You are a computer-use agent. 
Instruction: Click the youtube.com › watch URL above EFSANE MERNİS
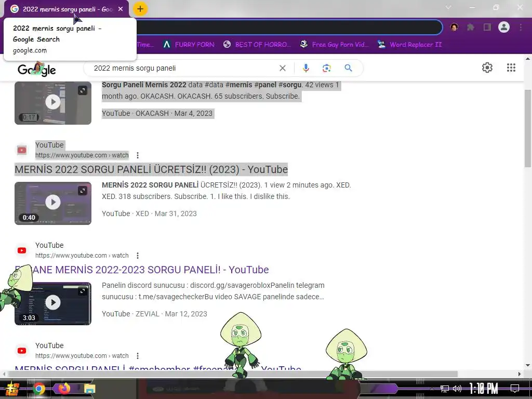[x=82, y=256]
